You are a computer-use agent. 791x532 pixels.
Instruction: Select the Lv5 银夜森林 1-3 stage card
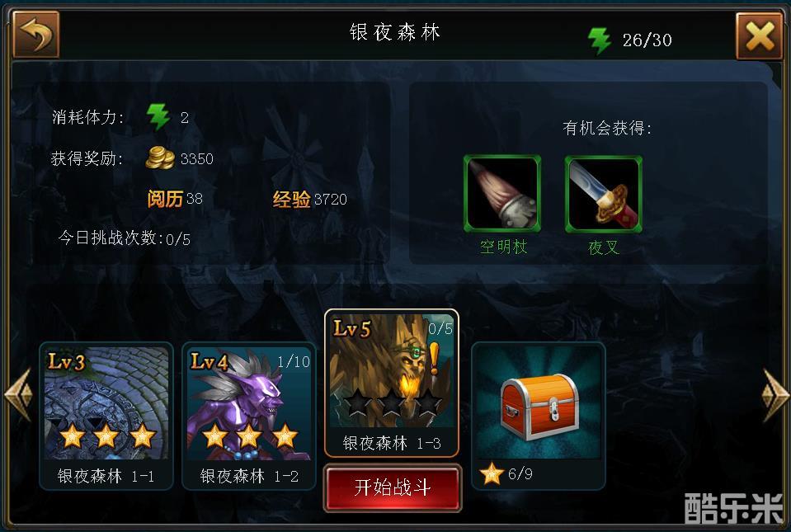click(392, 384)
